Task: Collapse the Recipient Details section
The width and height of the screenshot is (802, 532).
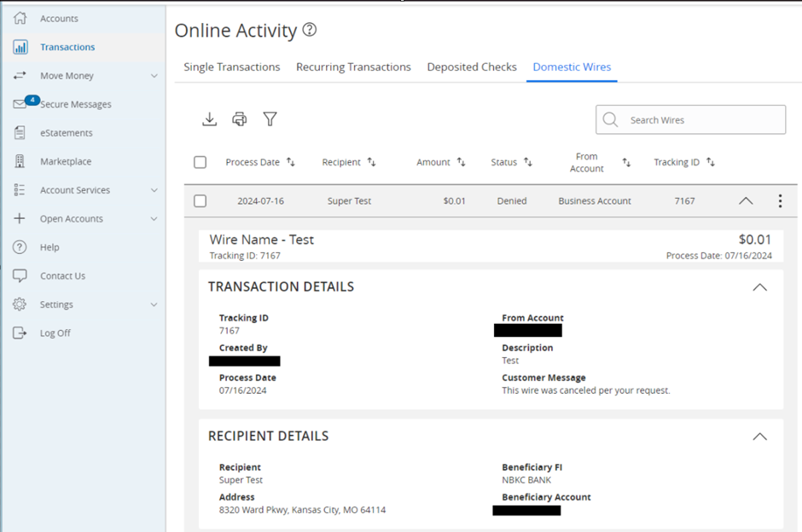Action: (x=759, y=436)
